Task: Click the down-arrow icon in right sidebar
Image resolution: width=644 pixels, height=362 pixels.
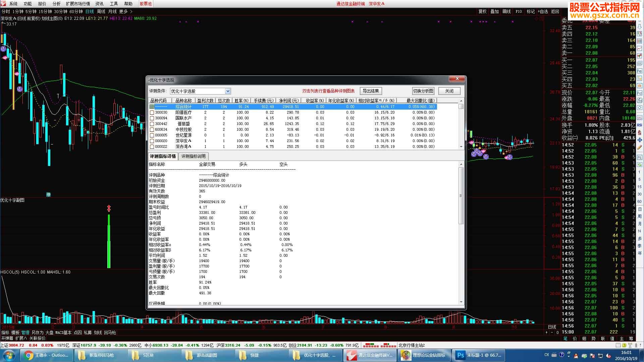Action: (640, 26)
